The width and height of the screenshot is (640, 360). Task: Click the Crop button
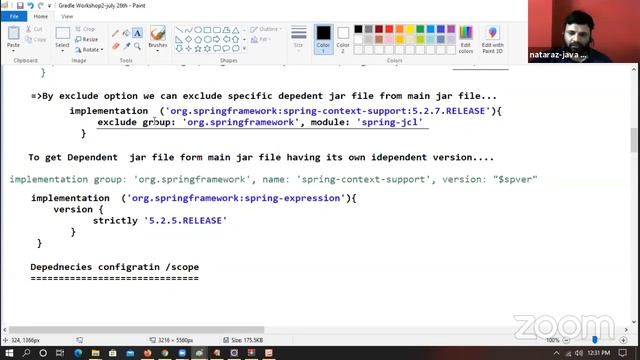(85, 29)
